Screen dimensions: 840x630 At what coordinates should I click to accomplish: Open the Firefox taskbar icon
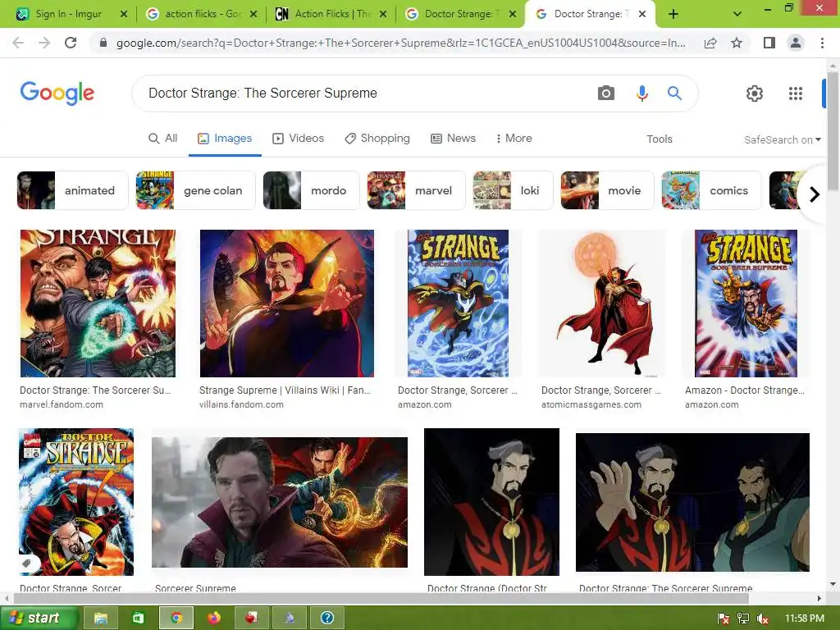click(214, 619)
